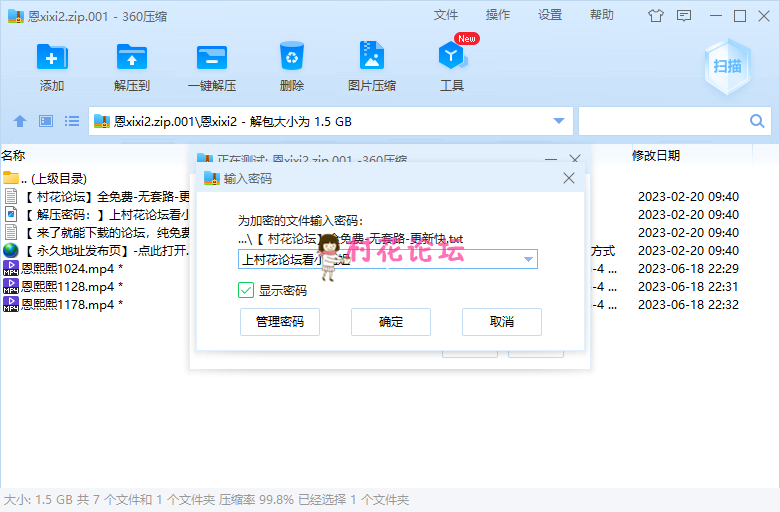Viewport: 780px width, 512px height.
Task: Click the 解压到 (Extract to) icon
Action: 132,57
